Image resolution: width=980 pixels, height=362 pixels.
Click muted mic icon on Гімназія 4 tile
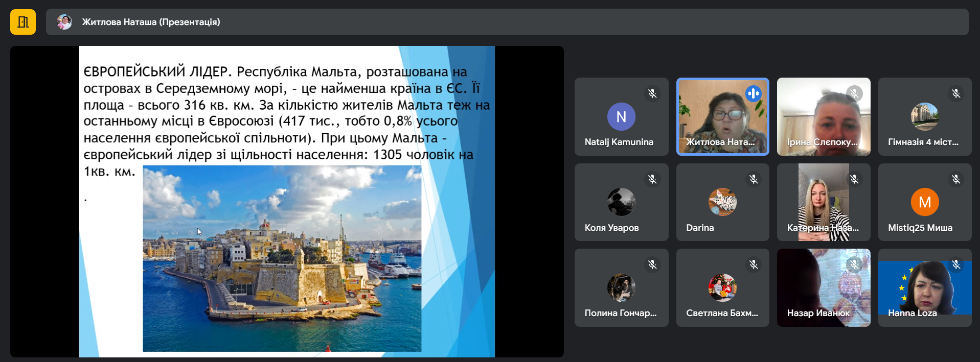(956, 93)
